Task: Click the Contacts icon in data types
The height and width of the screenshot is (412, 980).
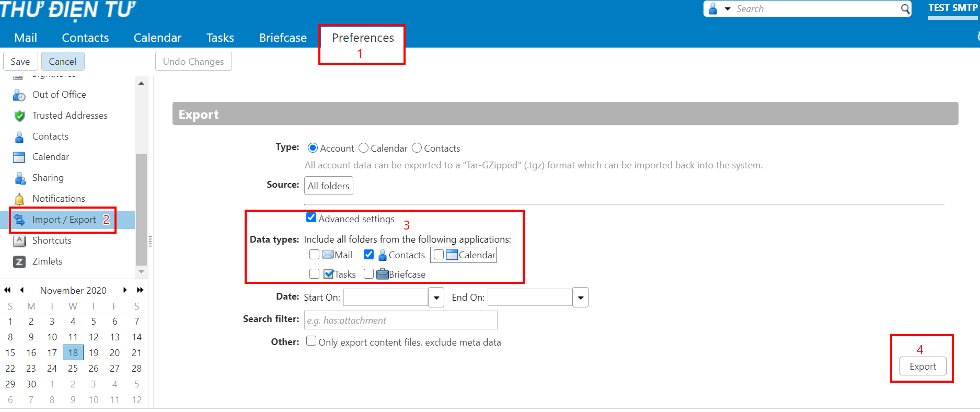Action: point(383,255)
